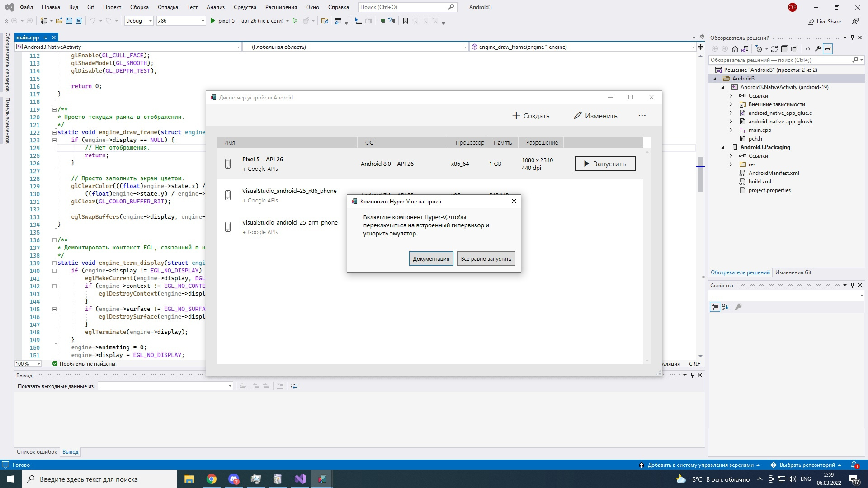Click the pending changes filter clock icon
Image resolution: width=868 pixels, height=488 pixels.
[759, 49]
